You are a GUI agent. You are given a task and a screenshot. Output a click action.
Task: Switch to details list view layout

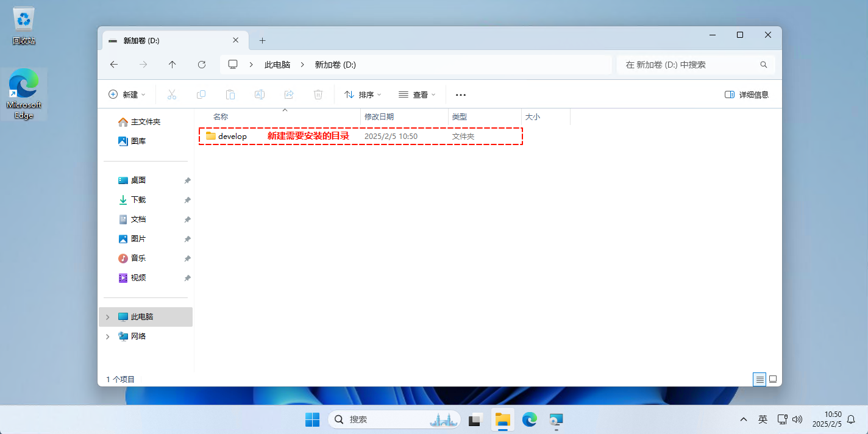coord(759,379)
